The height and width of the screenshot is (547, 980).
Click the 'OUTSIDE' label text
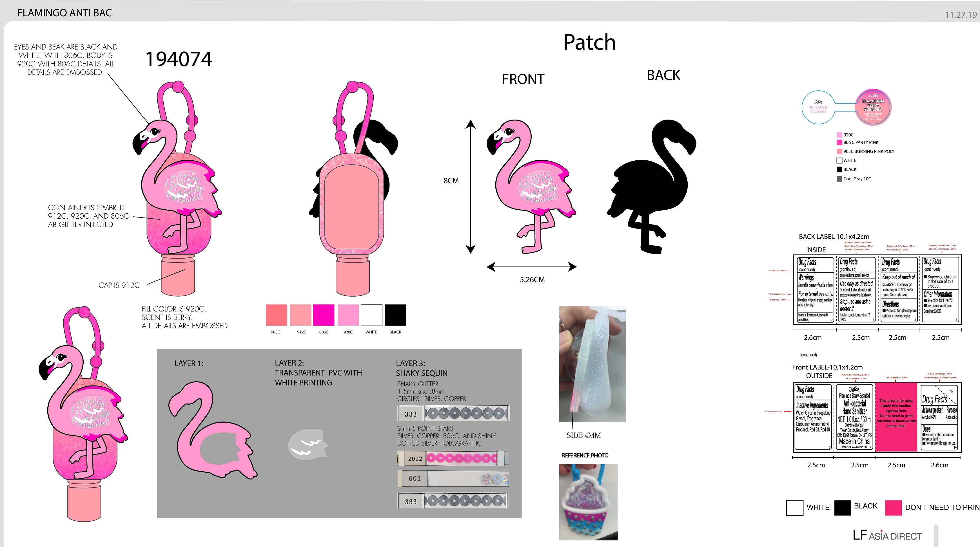[819, 376]
